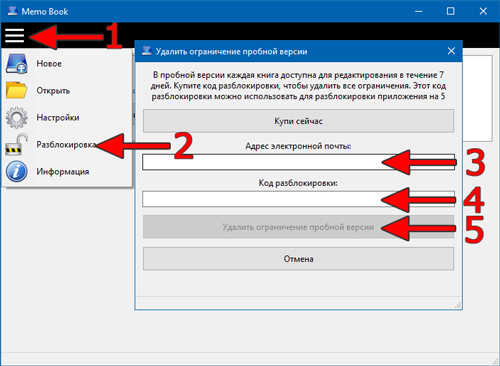500x366 pixels.
Task: Click the new book disk icon
Action: tap(17, 63)
